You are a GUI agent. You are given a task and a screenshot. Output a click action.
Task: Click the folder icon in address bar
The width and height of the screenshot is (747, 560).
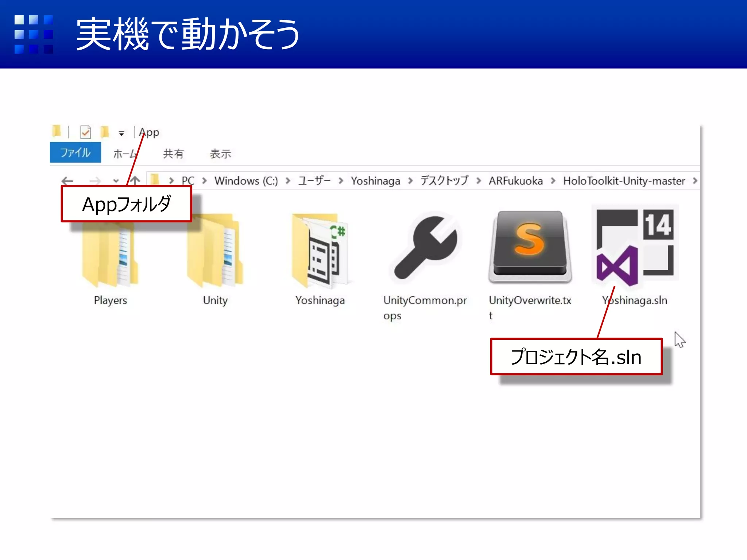(x=155, y=180)
